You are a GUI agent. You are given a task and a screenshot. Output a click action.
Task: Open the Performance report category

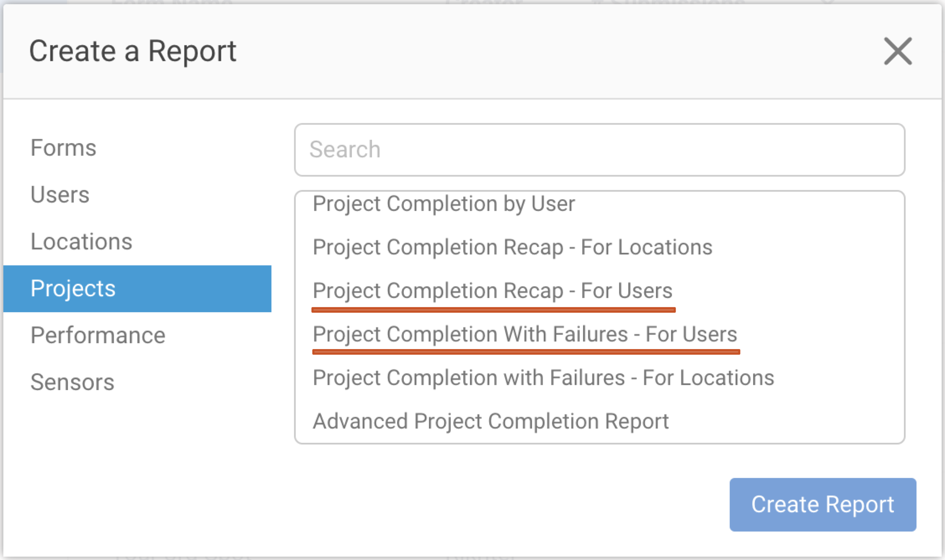[x=98, y=335]
